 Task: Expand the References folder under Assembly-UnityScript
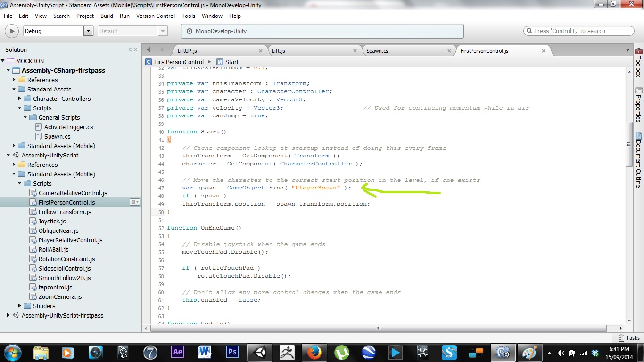[13, 164]
